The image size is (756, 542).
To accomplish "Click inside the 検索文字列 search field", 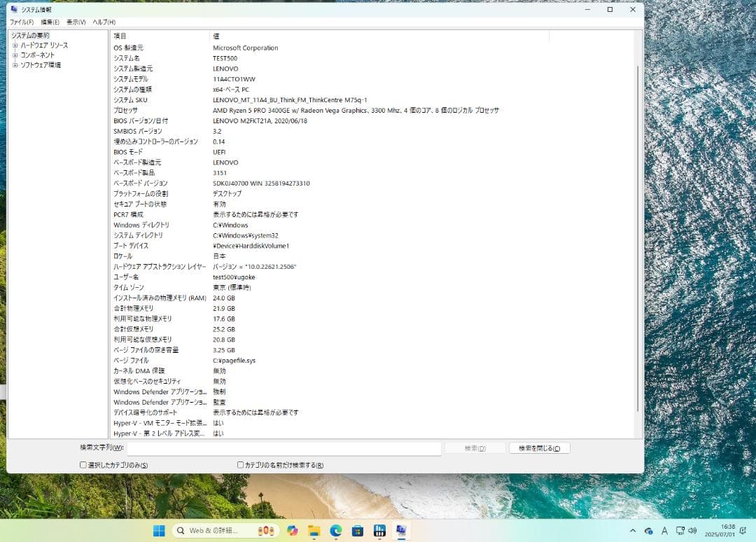I will point(280,447).
